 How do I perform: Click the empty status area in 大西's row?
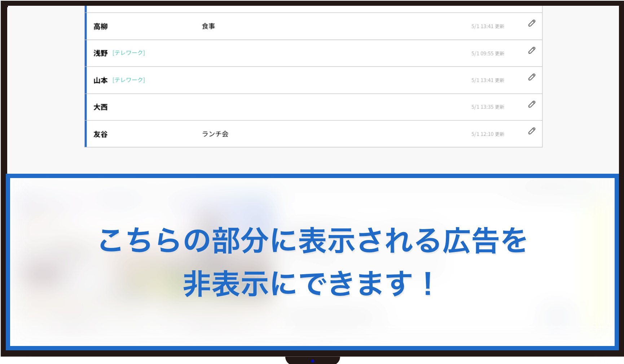click(x=289, y=107)
